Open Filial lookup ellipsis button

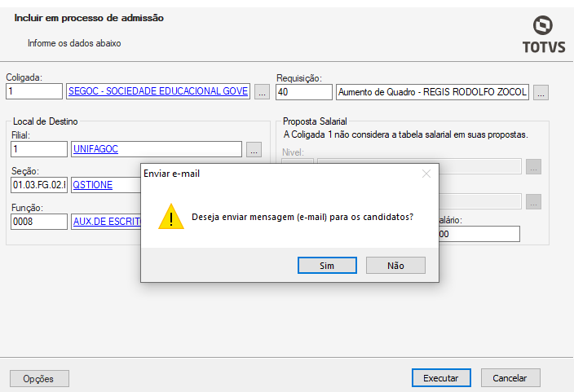point(254,150)
